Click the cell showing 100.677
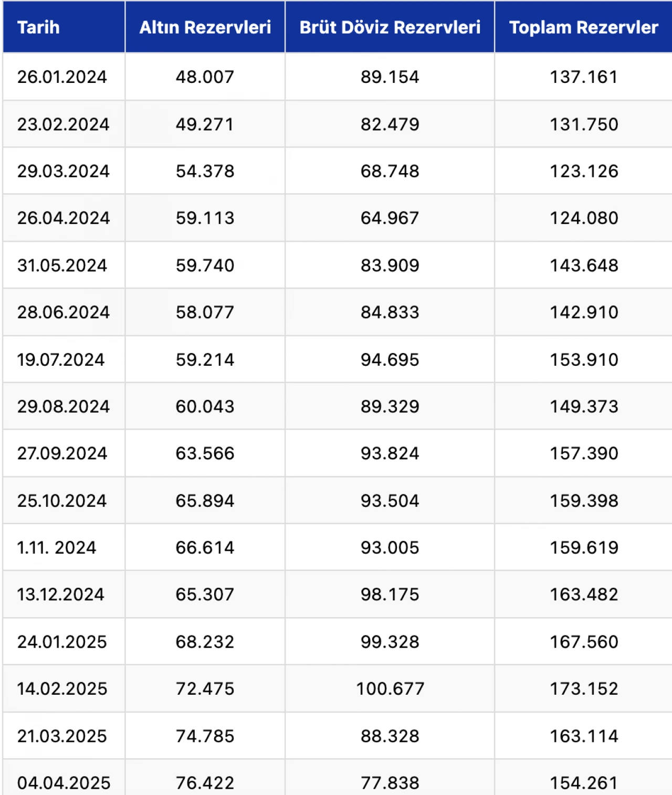Image resolution: width=672 pixels, height=795 pixels. [x=390, y=688]
